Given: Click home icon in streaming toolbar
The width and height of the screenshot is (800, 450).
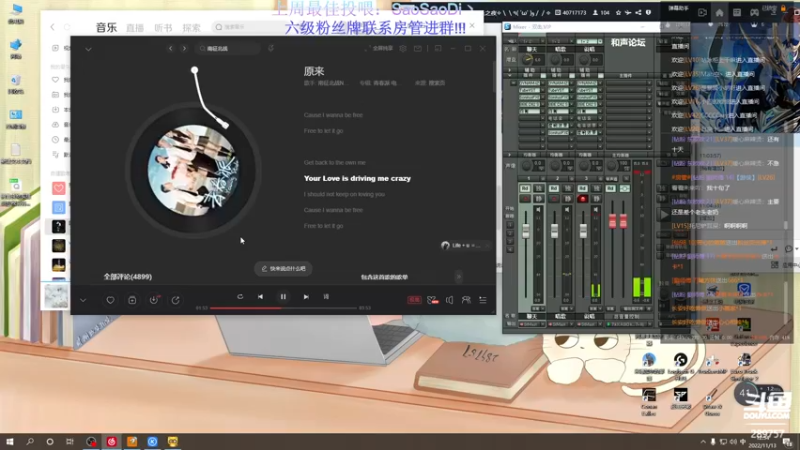Looking at the screenshot, I should point(719,13).
